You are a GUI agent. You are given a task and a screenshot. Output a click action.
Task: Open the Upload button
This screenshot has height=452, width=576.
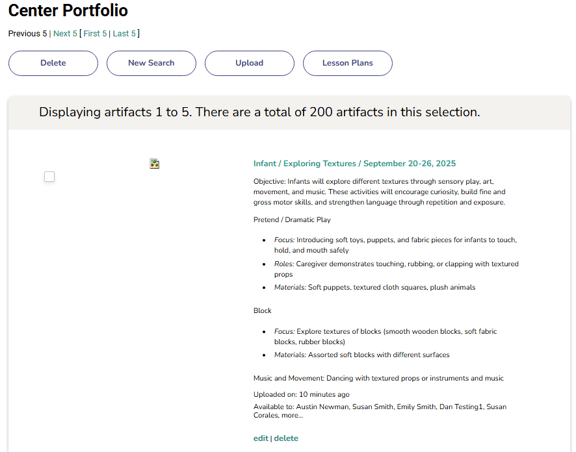pos(249,63)
